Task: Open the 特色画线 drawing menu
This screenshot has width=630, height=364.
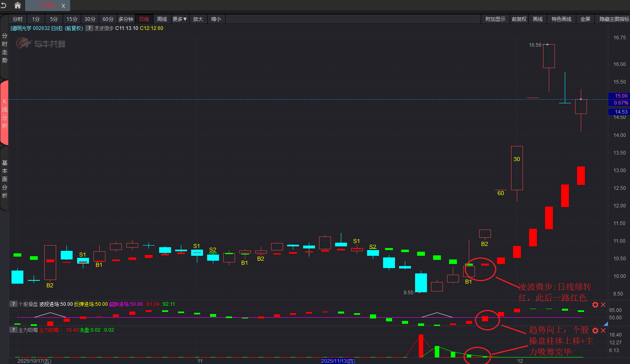Action: click(x=561, y=19)
